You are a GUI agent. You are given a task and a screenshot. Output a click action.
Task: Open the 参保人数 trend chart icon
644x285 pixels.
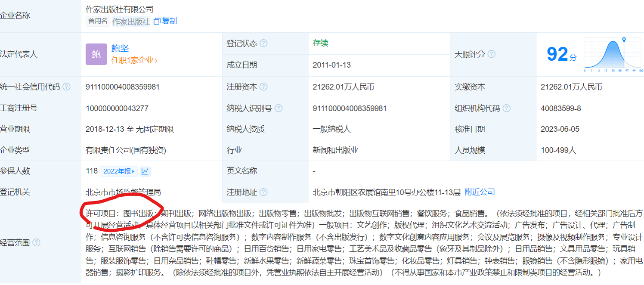click(x=146, y=171)
